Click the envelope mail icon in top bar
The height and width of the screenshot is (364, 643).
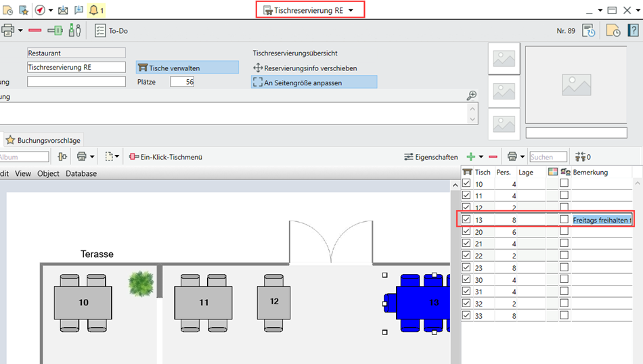[x=63, y=10]
